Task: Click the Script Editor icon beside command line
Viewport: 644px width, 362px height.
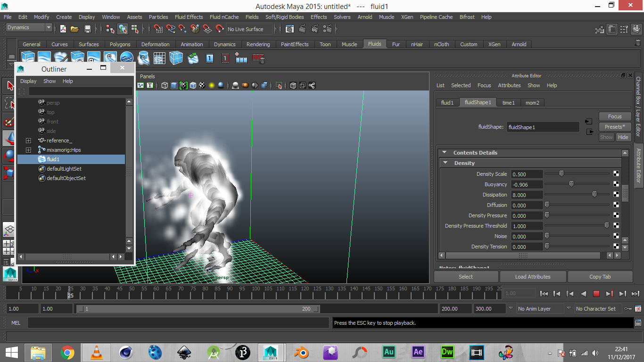Action: [x=638, y=323]
